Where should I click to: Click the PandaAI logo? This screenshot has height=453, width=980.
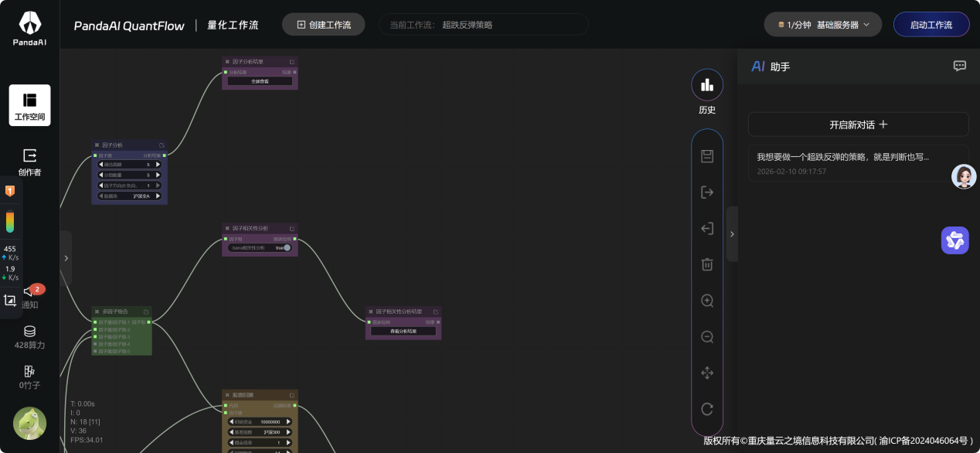pos(29,29)
